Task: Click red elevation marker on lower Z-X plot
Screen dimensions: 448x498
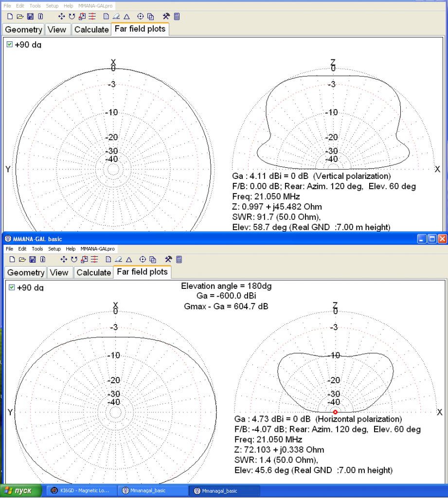Action: pos(335,412)
